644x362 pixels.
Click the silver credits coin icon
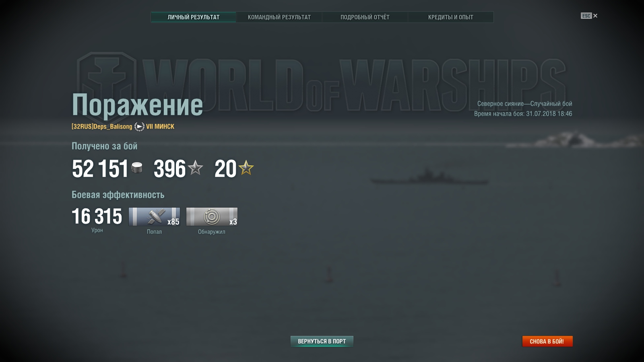(137, 168)
